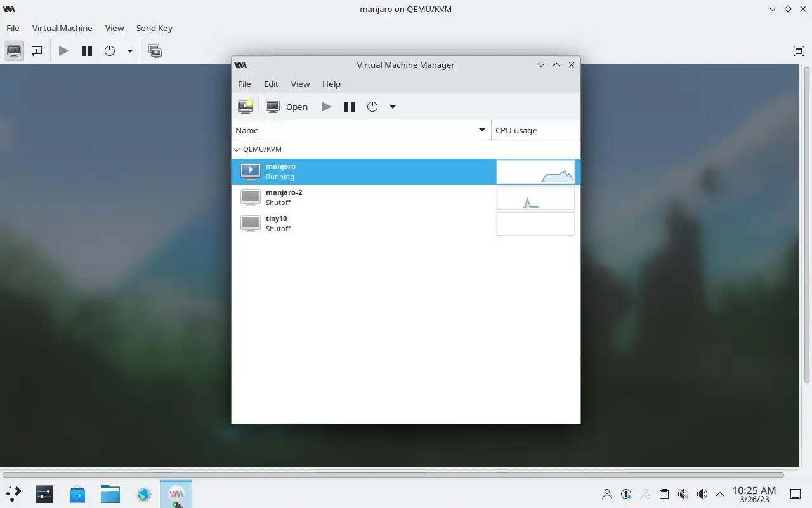Pause the VM in manjaro window toolbar
The height and width of the screenshot is (508, 812).
tap(87, 51)
